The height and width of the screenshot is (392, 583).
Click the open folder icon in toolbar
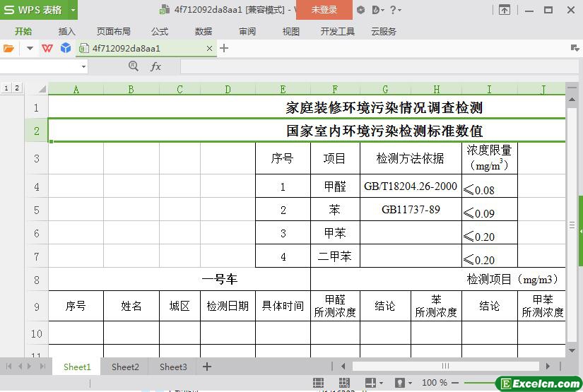[x=8, y=48]
